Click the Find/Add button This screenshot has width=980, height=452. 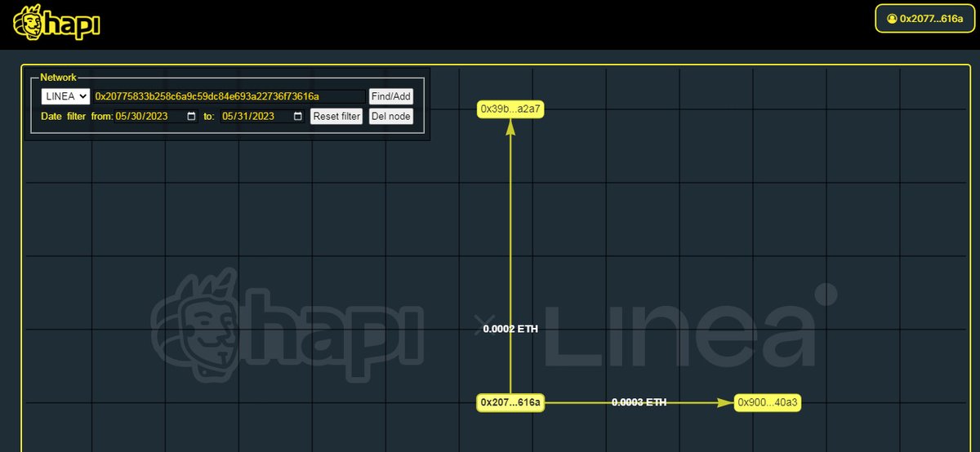click(x=391, y=96)
